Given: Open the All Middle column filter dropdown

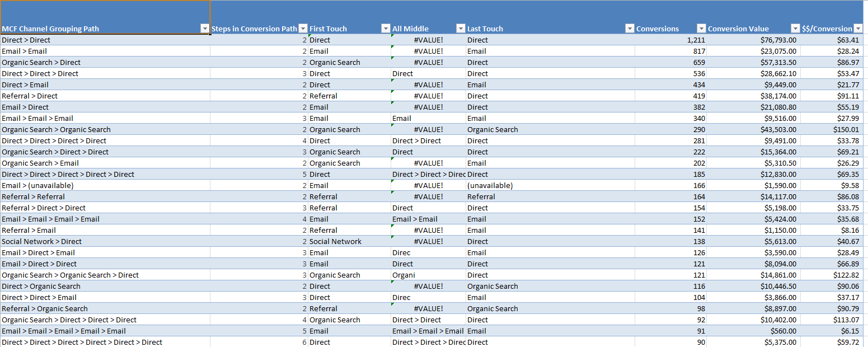Looking at the screenshot, I should click(x=461, y=29).
